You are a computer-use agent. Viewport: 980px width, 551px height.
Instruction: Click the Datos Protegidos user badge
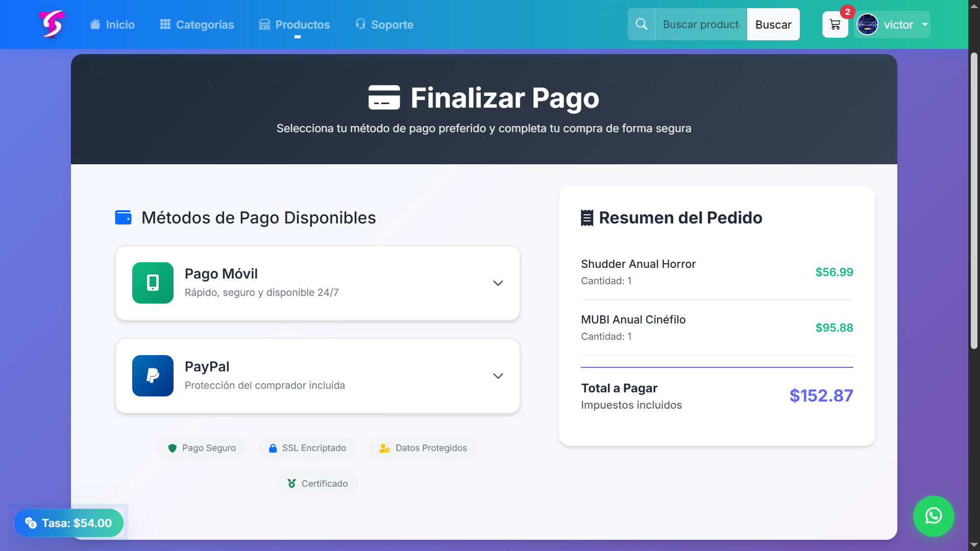pos(423,448)
